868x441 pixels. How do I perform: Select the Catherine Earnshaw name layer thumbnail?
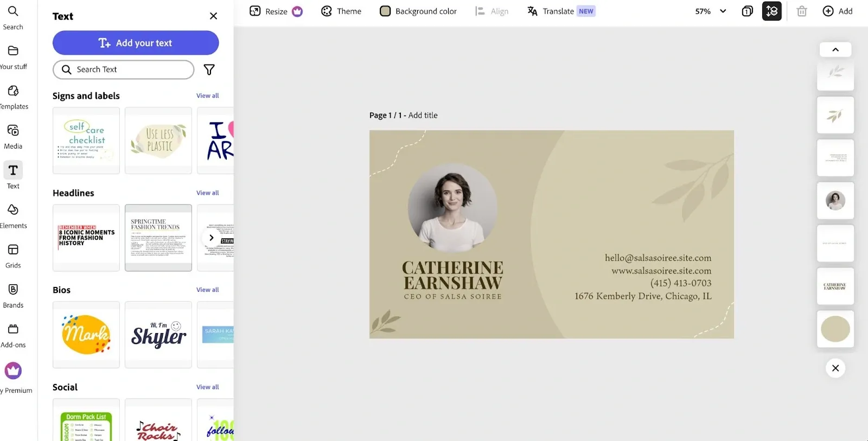[x=835, y=286]
